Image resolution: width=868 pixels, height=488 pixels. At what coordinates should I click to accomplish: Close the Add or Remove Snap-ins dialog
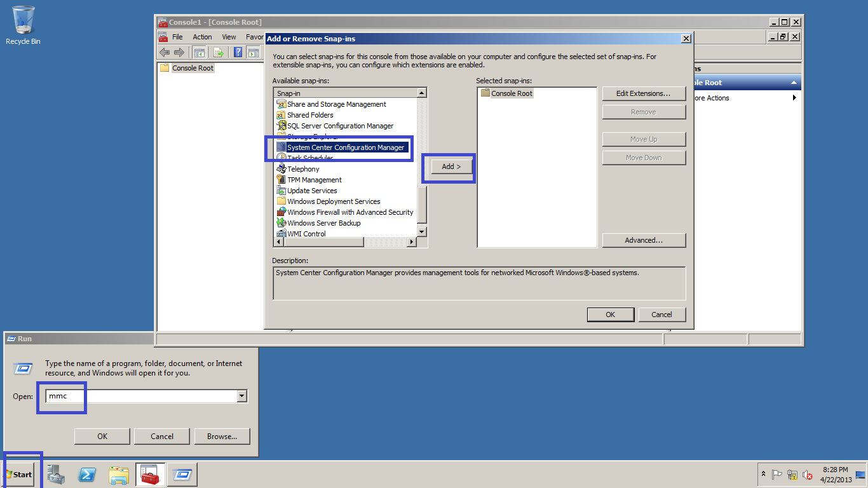(686, 38)
